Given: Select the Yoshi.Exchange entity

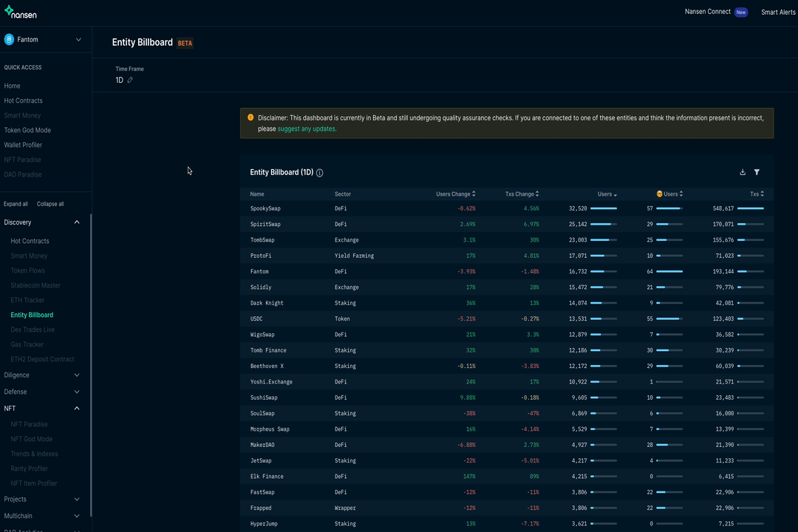Looking at the screenshot, I should pyautogui.click(x=271, y=382).
